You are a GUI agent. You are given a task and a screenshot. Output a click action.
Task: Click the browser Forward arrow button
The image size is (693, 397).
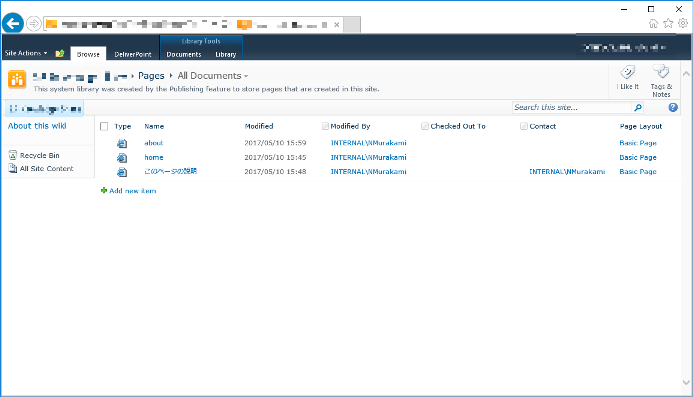coord(34,24)
